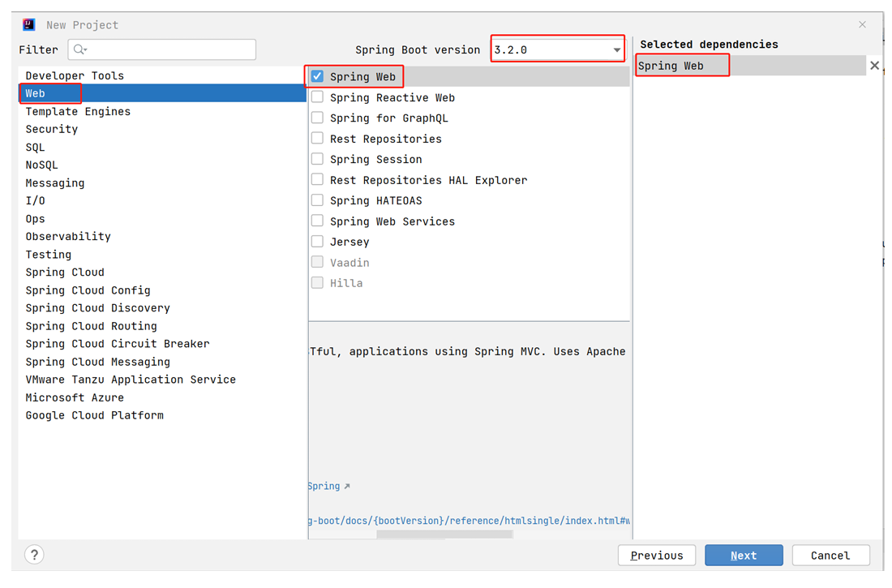Viewport: 892px width, 588px height.
Task: Enable the Spring Web Services checkbox
Action: pyautogui.click(x=317, y=221)
